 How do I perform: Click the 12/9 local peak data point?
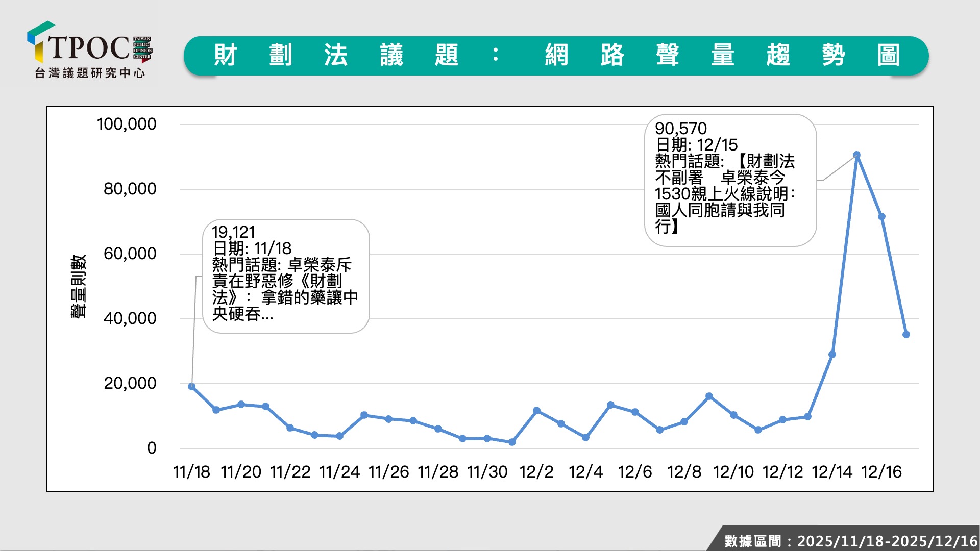(x=709, y=396)
